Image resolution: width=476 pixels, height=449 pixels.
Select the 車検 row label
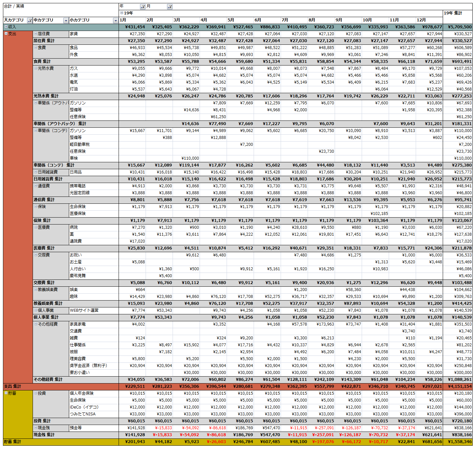[x=94, y=158]
